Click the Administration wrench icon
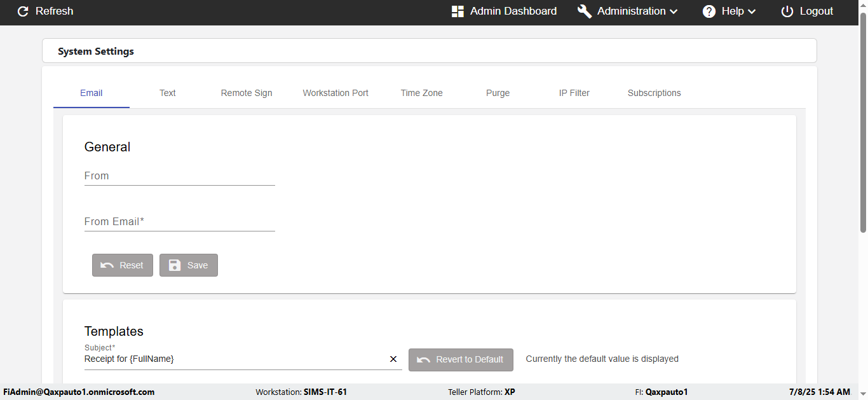Viewport: 868px width, 400px height. (585, 11)
